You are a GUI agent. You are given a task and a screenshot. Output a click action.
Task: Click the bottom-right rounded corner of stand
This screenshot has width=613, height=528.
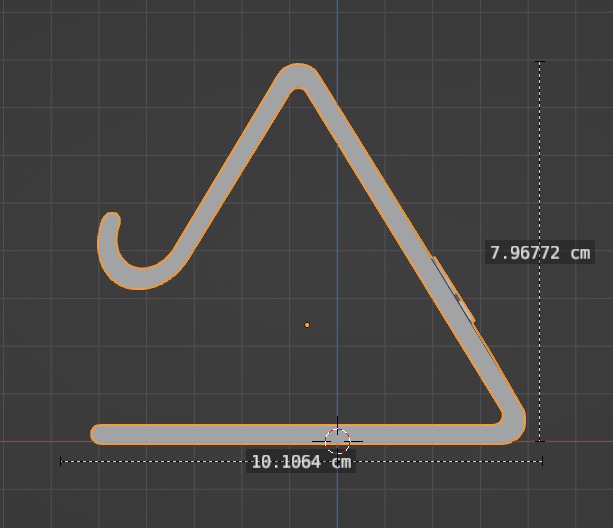pyautogui.click(x=512, y=426)
